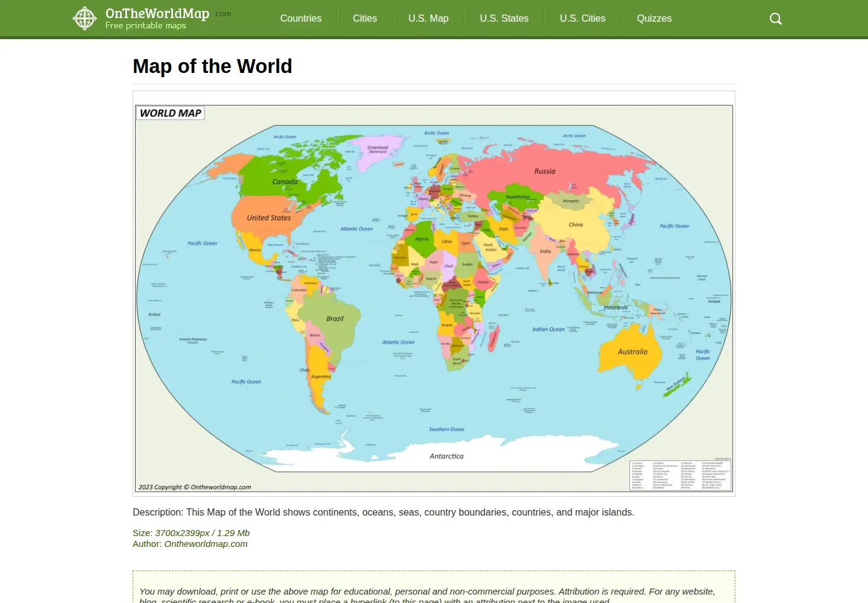This screenshot has width=868, height=603.
Task: Click the WORLD MAP title box
Action: coord(171,113)
